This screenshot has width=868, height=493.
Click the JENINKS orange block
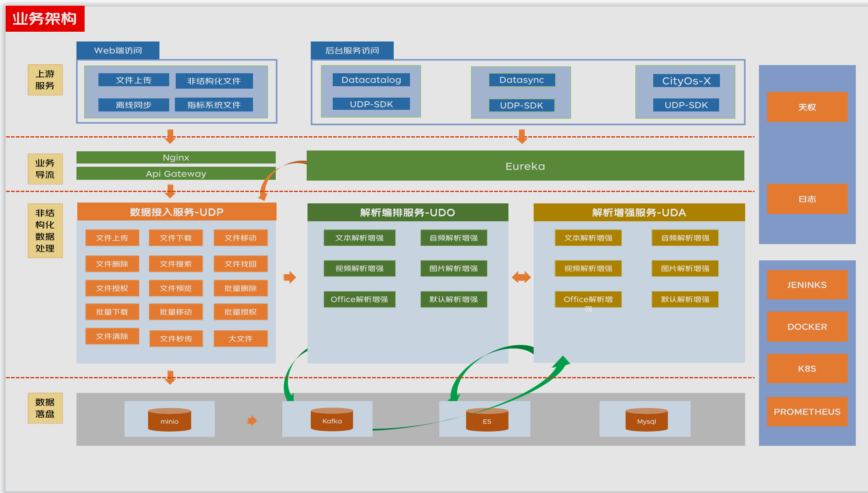pyautogui.click(x=807, y=285)
